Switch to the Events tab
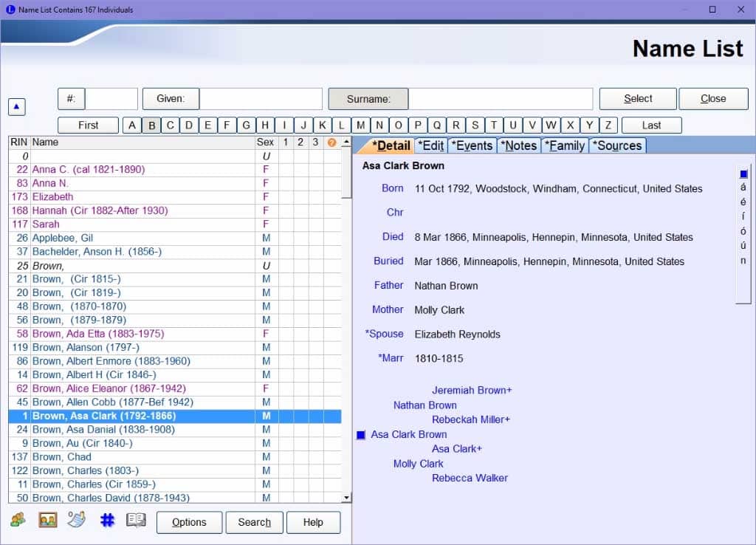 [472, 145]
